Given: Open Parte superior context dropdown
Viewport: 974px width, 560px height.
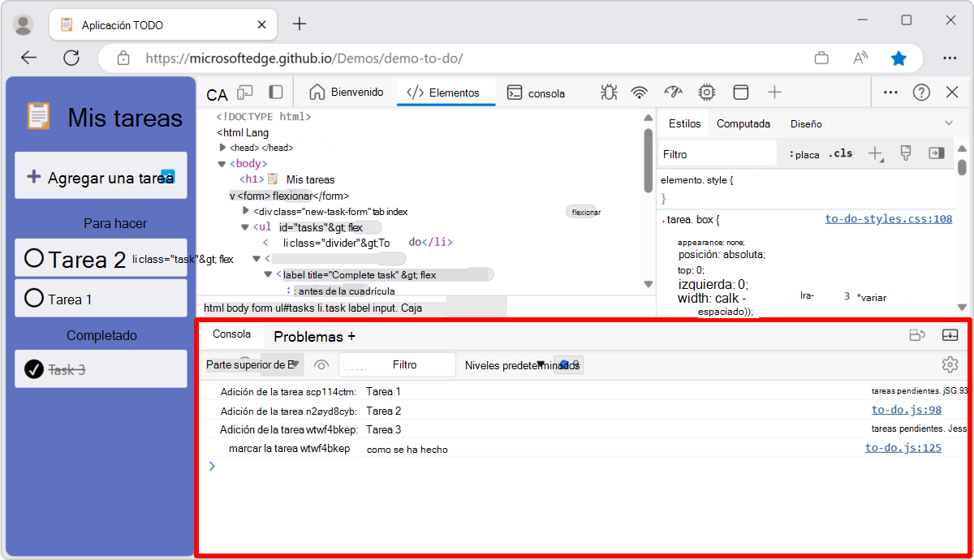Looking at the screenshot, I should click(x=254, y=365).
